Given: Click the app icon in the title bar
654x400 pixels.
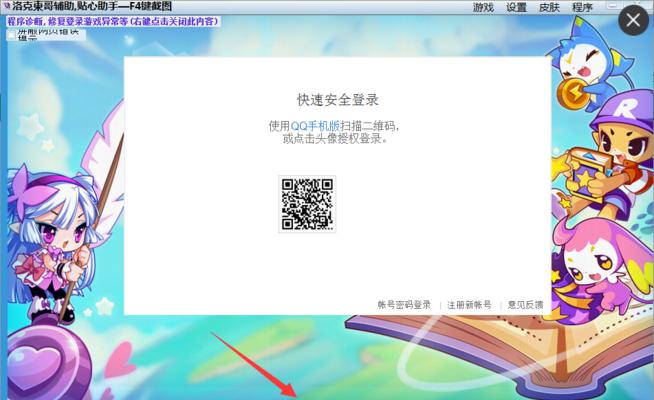Looking at the screenshot, I should 6,6.
